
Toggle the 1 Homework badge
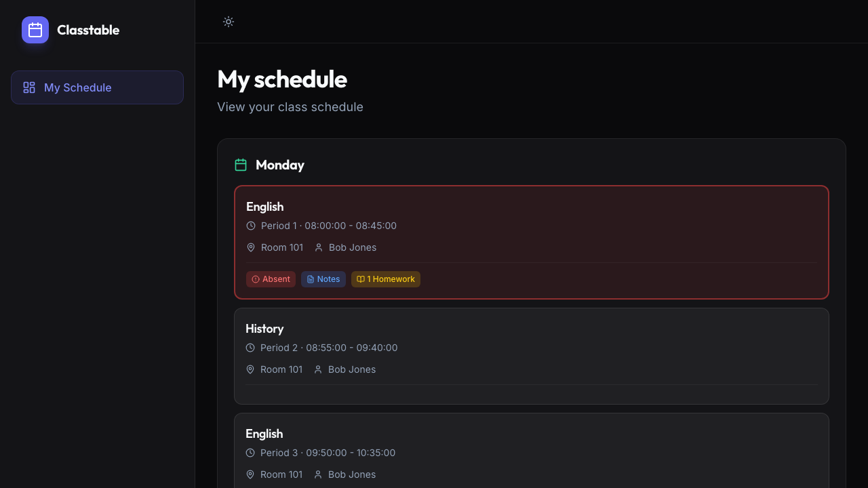(x=385, y=279)
